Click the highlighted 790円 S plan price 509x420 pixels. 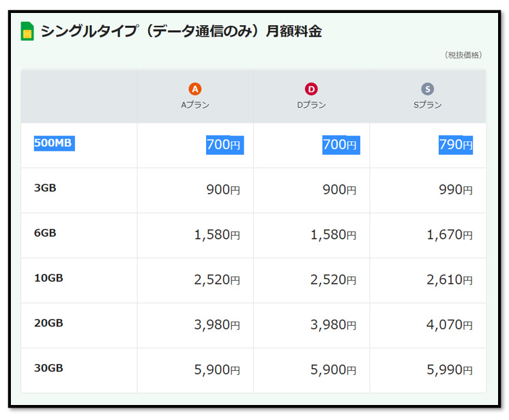pyautogui.click(x=456, y=145)
